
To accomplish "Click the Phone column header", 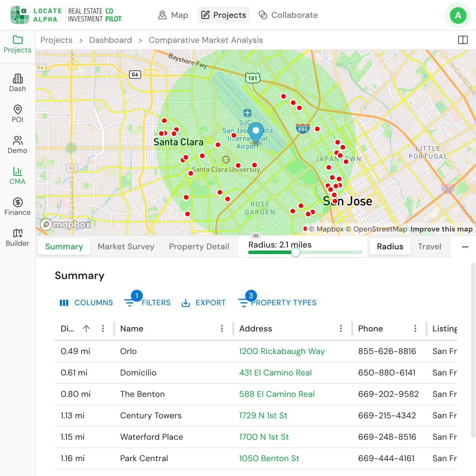I will 370,328.
